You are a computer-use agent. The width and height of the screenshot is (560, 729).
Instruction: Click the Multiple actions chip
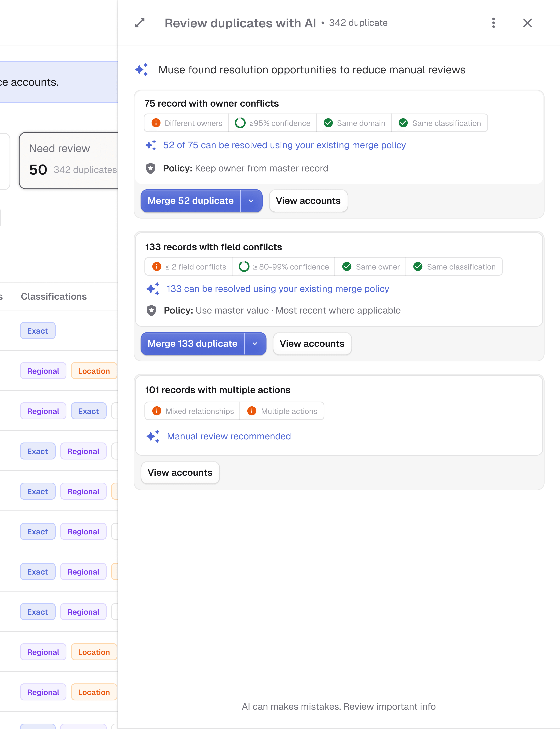click(x=282, y=411)
